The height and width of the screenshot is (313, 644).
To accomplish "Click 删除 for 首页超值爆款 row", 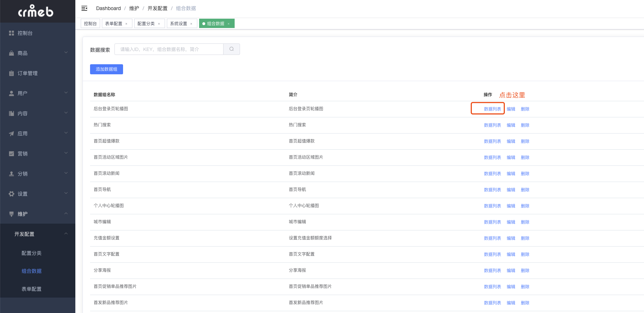I will 525,141.
